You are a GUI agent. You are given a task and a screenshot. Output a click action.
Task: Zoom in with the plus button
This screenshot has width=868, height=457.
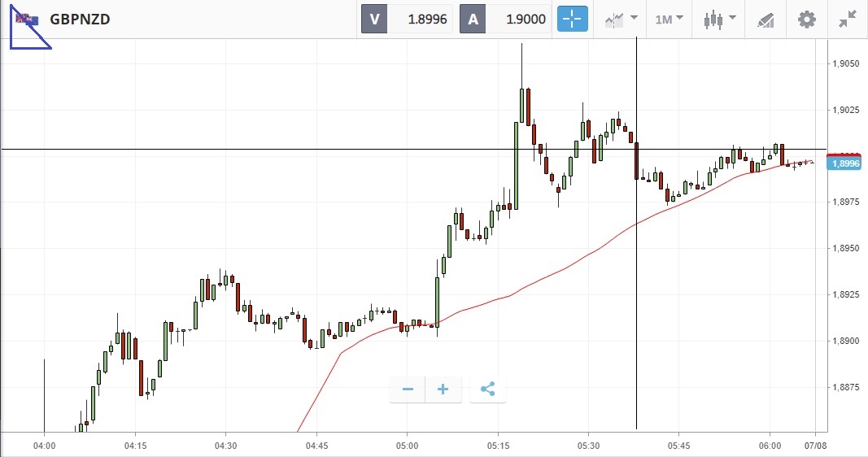point(443,390)
